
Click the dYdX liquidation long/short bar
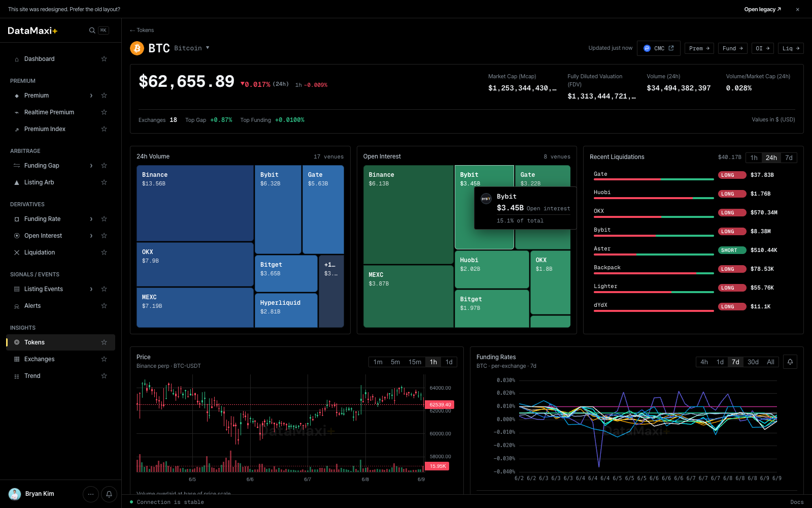[654, 310]
